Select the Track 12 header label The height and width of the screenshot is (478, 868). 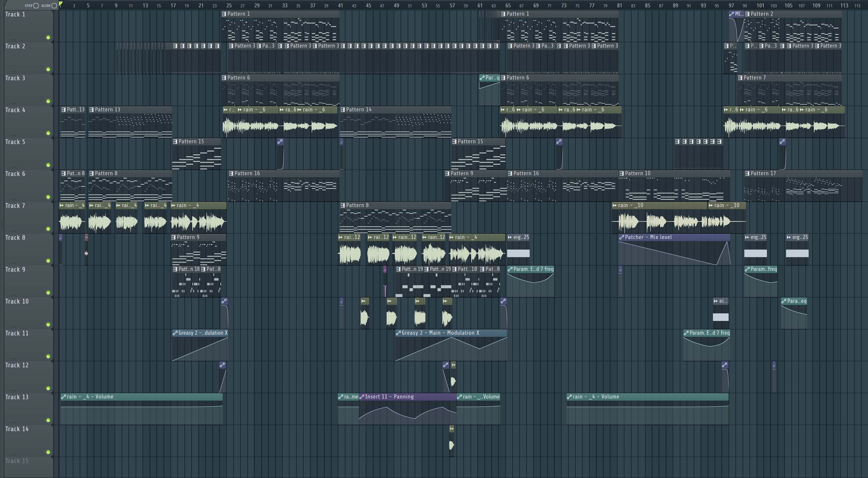coord(17,365)
